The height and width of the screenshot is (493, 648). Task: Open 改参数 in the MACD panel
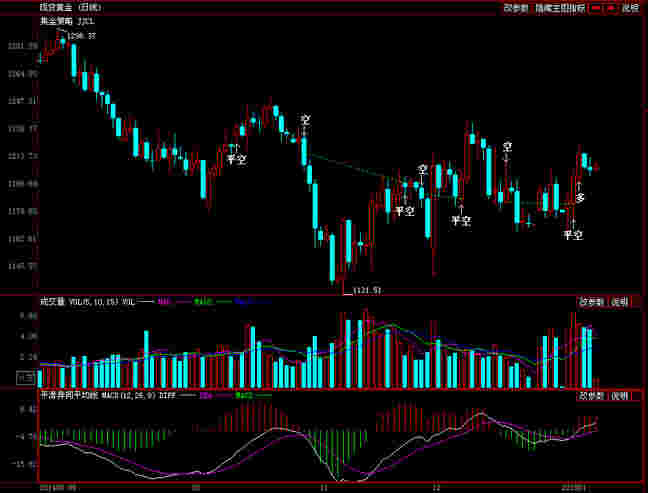[x=591, y=396]
